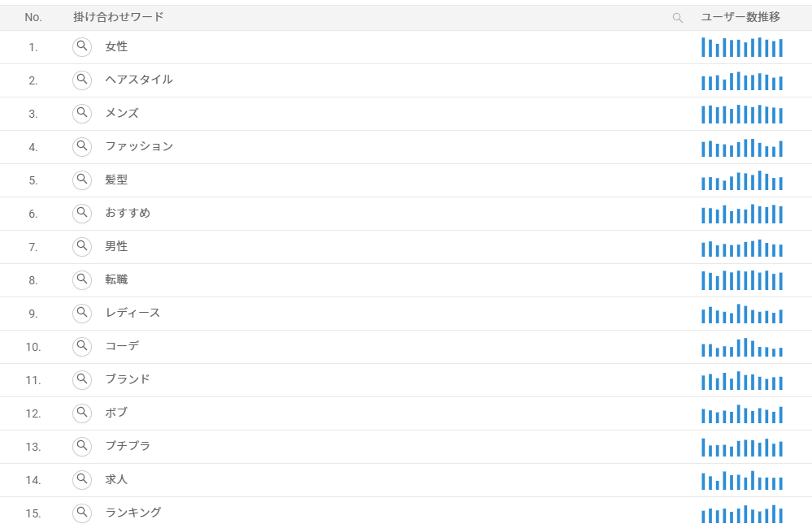Click the magnifier icon beside 女性

click(x=82, y=46)
